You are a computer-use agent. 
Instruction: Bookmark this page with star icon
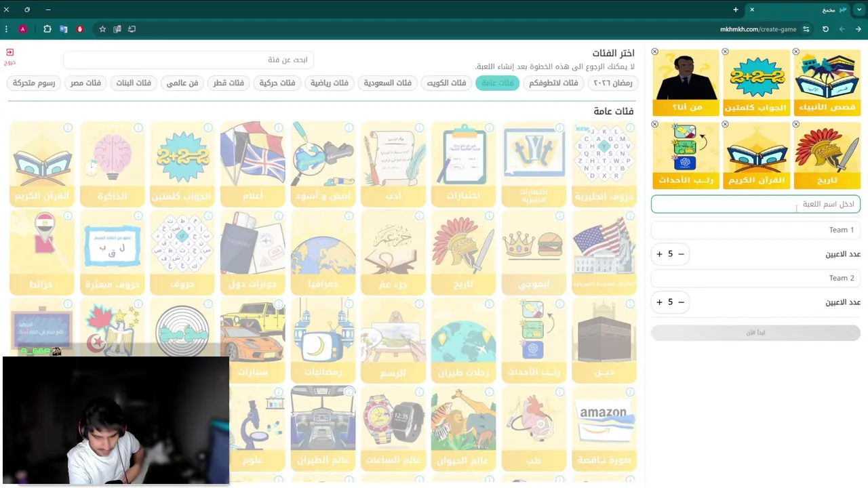tap(102, 29)
